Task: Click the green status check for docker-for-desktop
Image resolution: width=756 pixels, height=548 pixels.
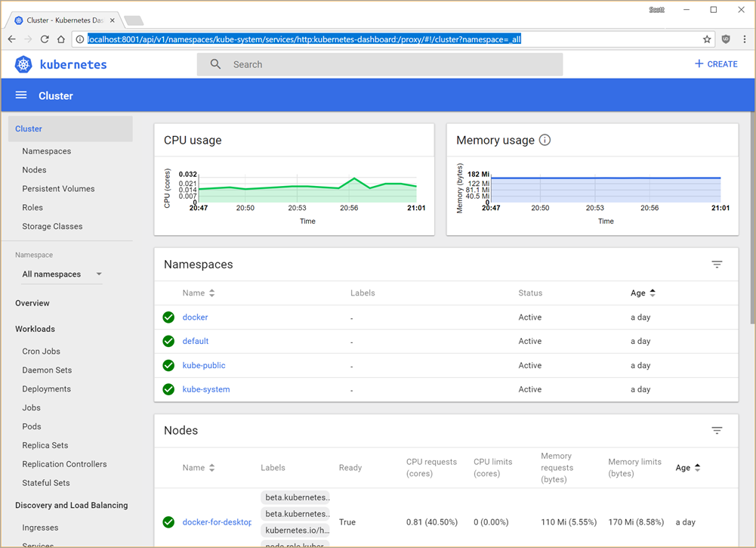Action: [x=168, y=522]
